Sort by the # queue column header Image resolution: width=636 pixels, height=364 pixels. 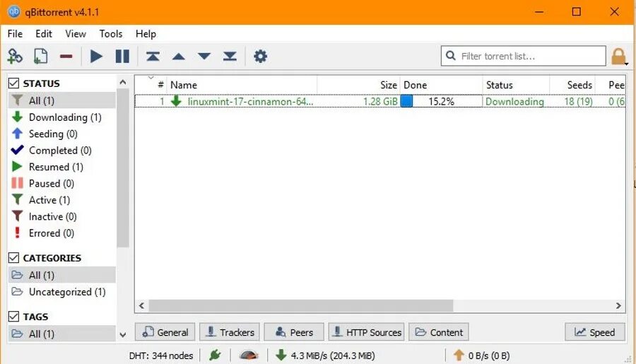pyautogui.click(x=151, y=85)
